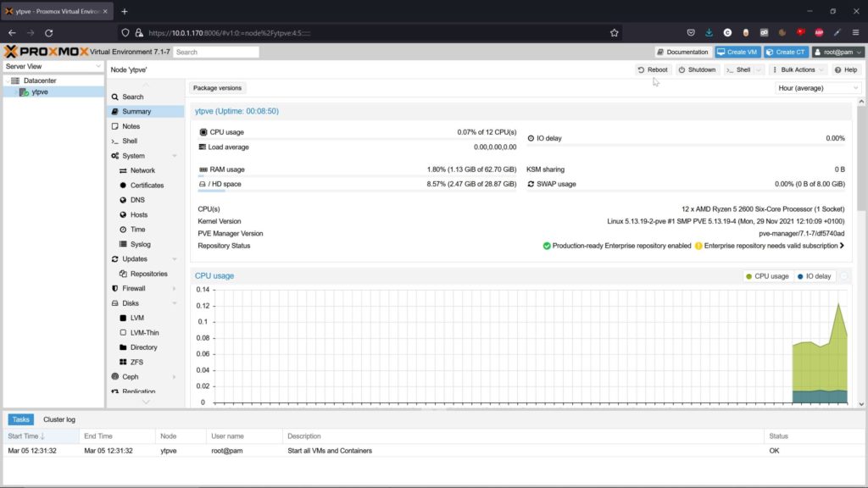Collapse the System section arrow
868x488 pixels.
point(175,156)
